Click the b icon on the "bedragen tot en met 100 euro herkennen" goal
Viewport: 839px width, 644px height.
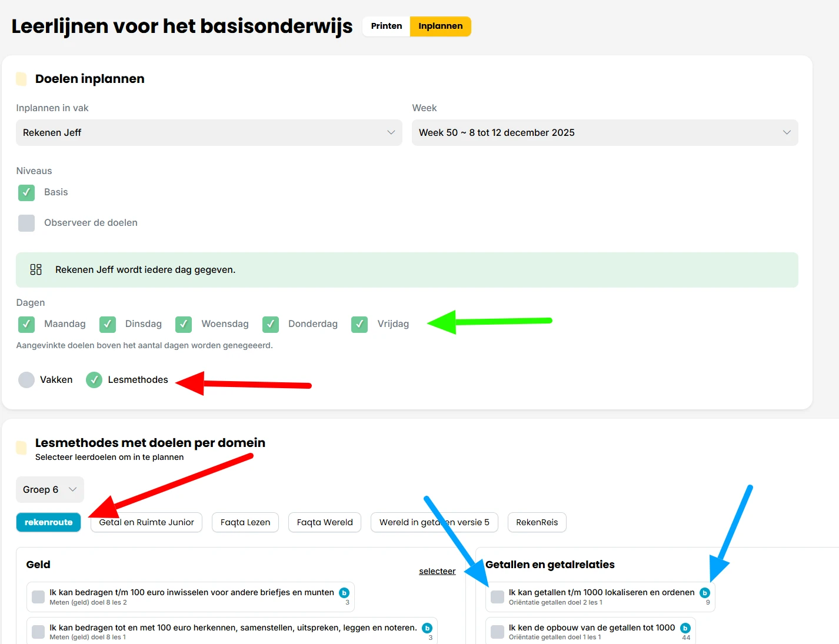tap(427, 628)
